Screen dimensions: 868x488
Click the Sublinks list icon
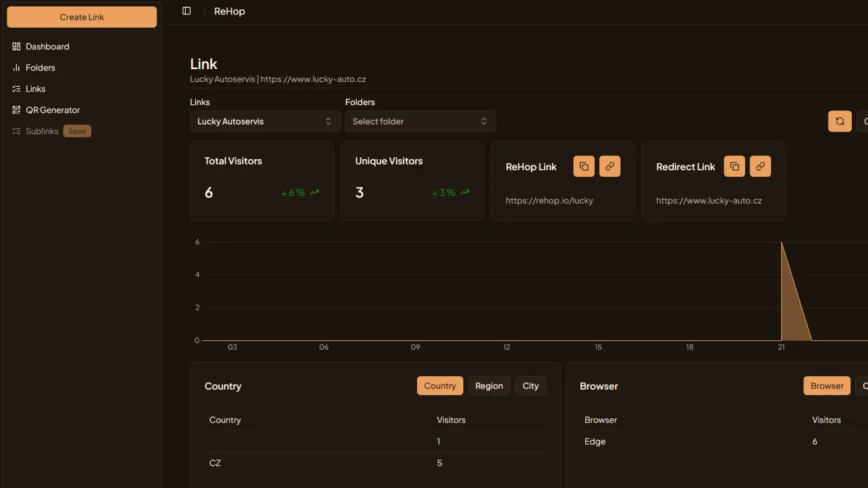[x=16, y=131]
